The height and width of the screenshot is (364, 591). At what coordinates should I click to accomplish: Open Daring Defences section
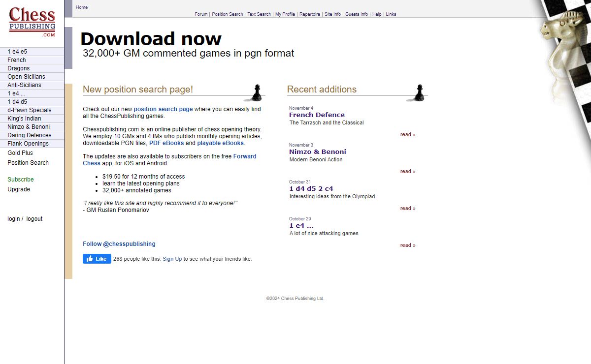pyautogui.click(x=32, y=135)
